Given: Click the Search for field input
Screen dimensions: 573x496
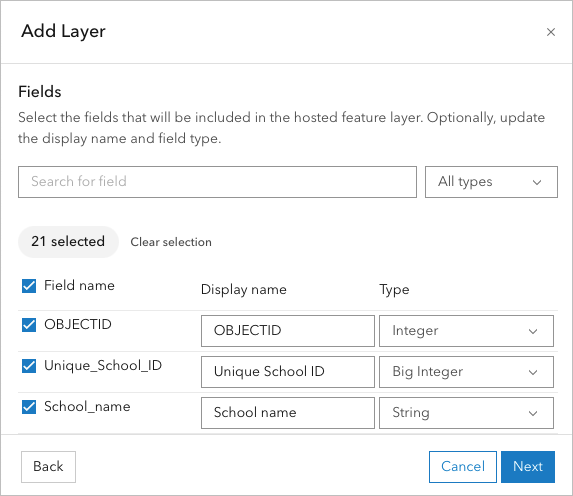Looking at the screenshot, I should [217, 182].
